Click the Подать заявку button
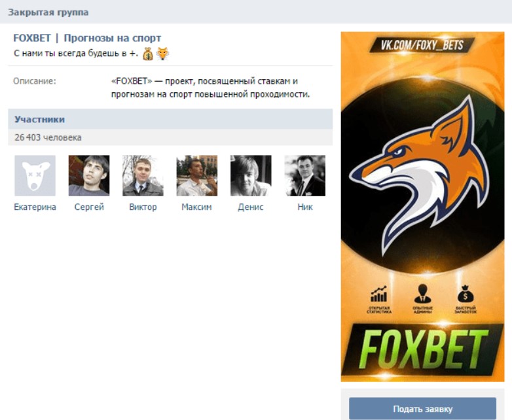This screenshot has height=420, width=512. [422, 409]
